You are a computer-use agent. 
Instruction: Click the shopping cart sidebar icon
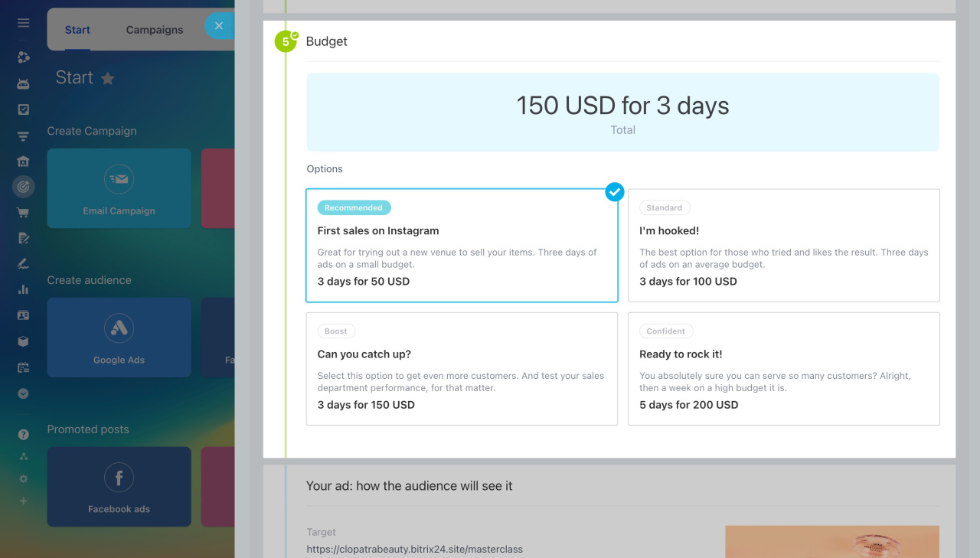pos(23,213)
